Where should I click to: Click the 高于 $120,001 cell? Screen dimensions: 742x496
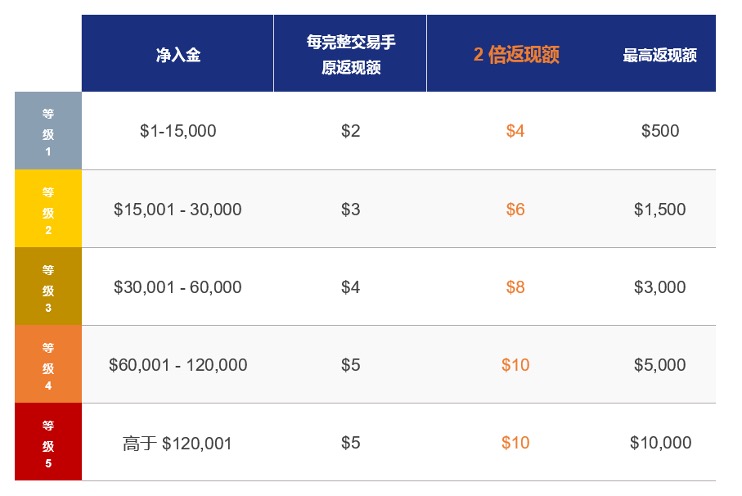coord(178,443)
